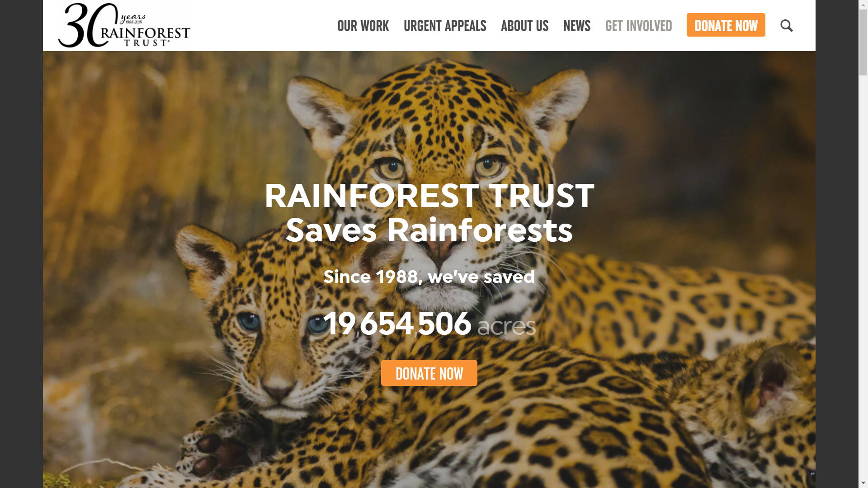Open the OUR WORK menu
Screen dimensions: 868x488
pyautogui.click(x=363, y=26)
